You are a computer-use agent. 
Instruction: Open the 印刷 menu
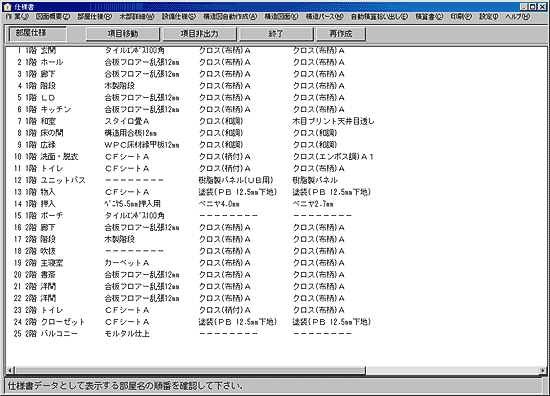coord(461,16)
